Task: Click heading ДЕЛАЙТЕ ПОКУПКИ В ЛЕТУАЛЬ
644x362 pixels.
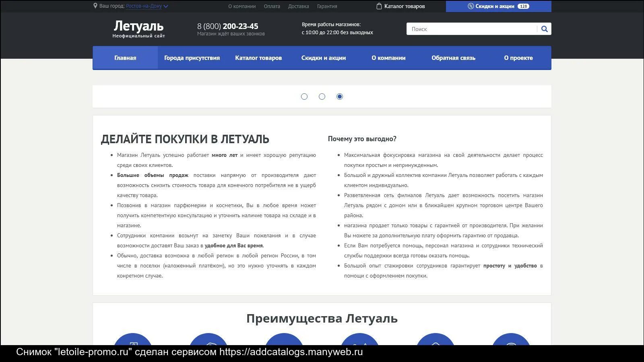Action: (x=185, y=139)
